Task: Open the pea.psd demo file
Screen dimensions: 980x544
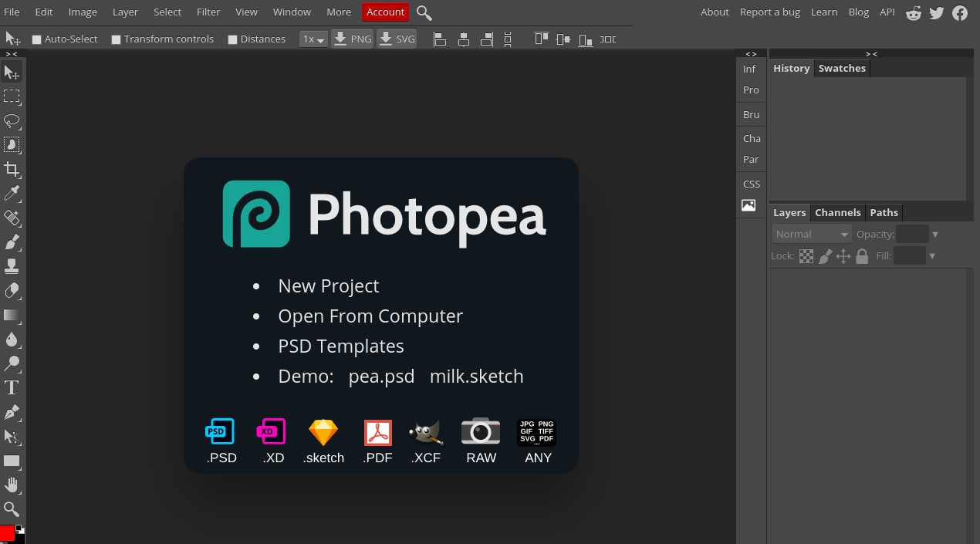Action: pos(381,376)
